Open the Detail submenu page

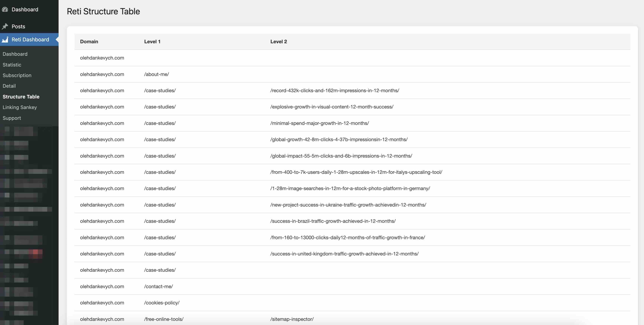point(9,86)
